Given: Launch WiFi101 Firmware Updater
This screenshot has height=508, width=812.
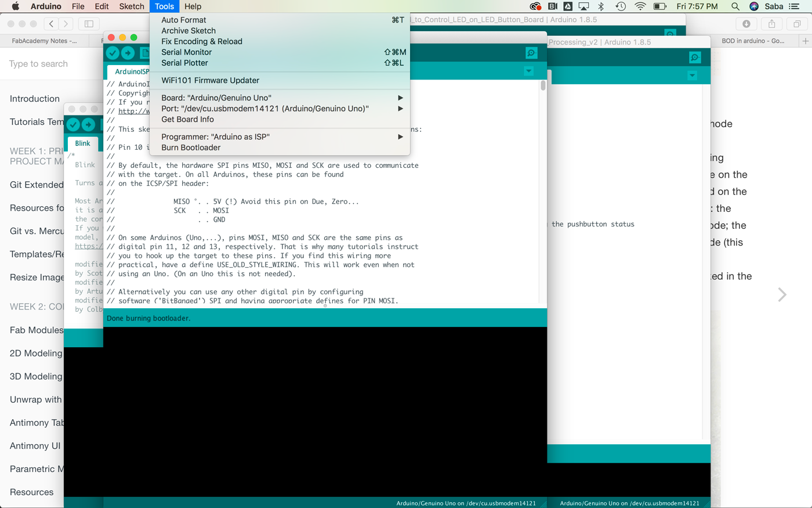Looking at the screenshot, I should tap(280, 81).
